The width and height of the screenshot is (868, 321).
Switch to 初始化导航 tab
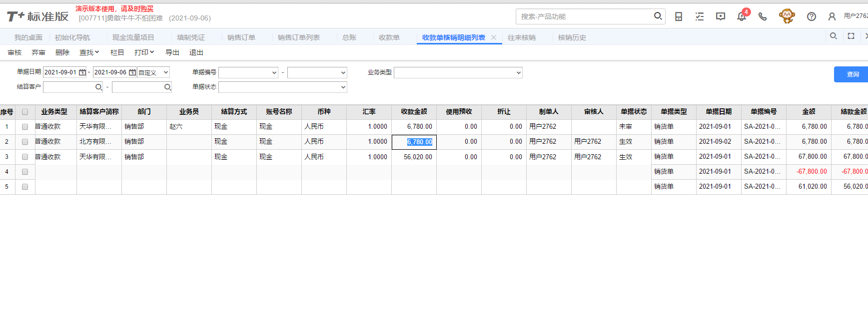(x=72, y=37)
